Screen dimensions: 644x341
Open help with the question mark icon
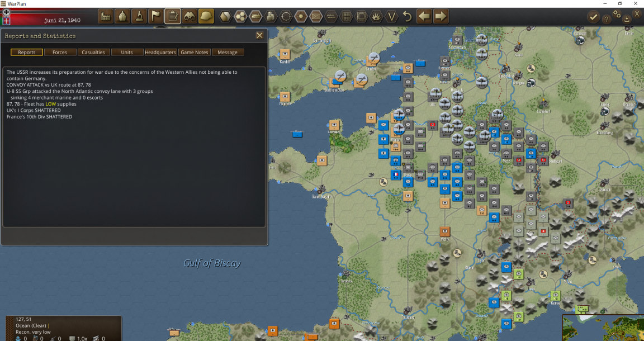point(606,19)
